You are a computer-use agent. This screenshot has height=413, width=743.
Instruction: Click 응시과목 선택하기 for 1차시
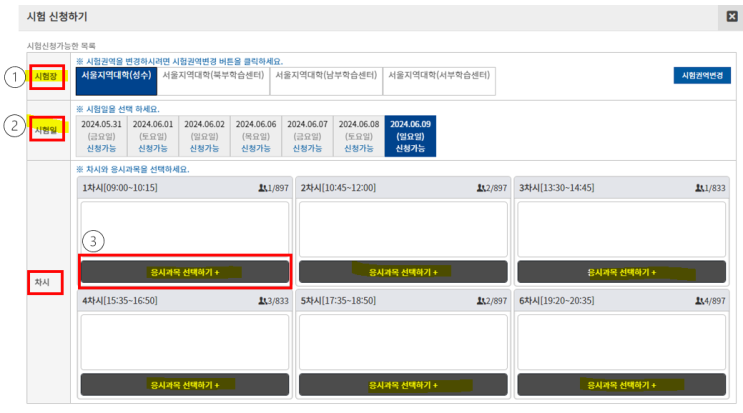point(185,272)
